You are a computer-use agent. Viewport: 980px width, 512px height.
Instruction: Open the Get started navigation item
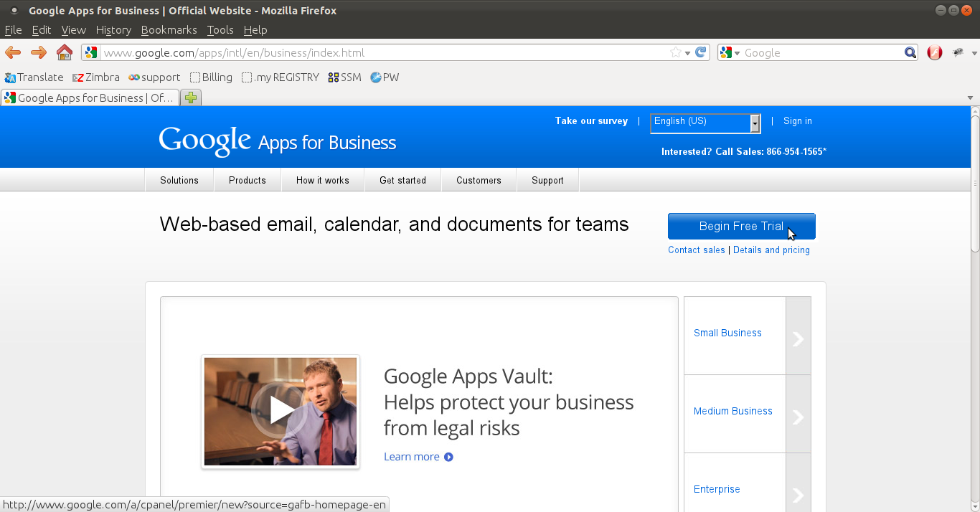click(402, 180)
